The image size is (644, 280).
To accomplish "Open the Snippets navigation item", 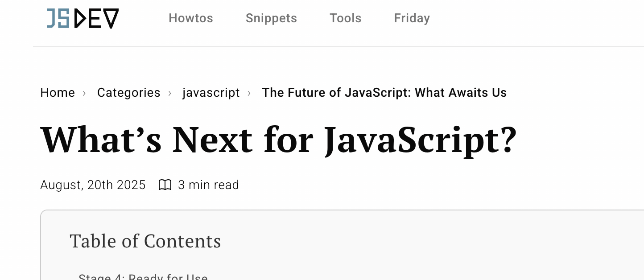I will 271,18.
